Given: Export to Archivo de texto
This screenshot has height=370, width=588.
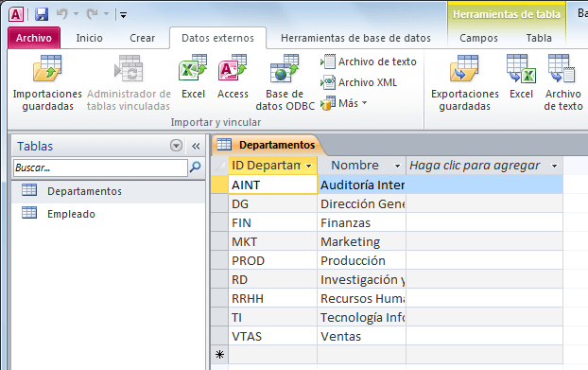Looking at the screenshot, I should click(x=562, y=83).
